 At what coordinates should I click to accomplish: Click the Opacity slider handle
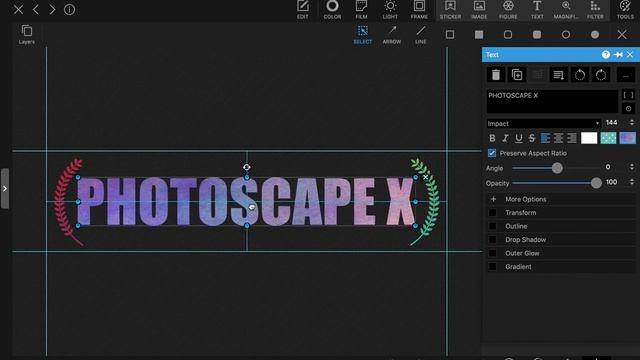click(x=596, y=183)
